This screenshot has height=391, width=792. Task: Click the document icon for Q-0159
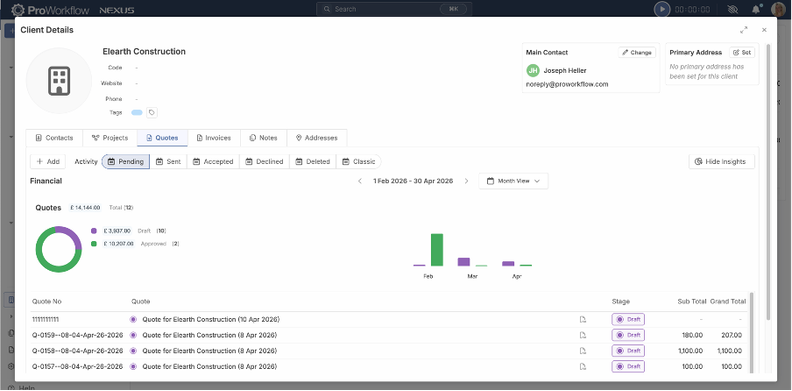coord(583,335)
